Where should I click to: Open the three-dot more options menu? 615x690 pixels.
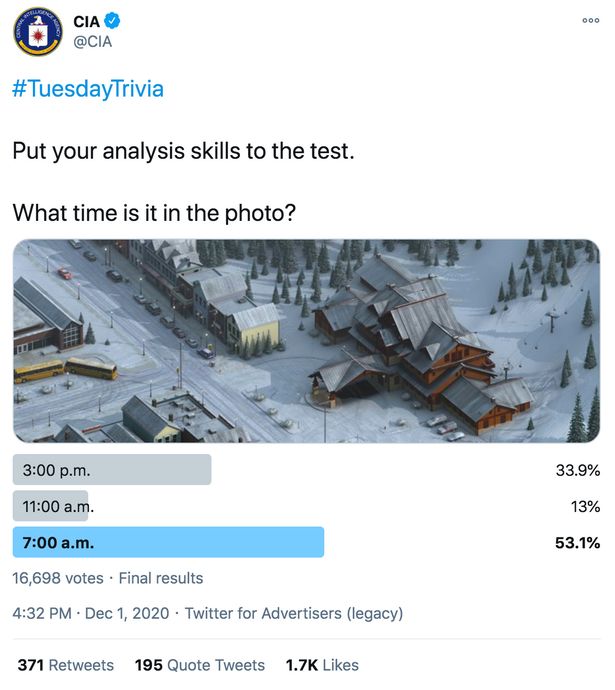point(591,20)
